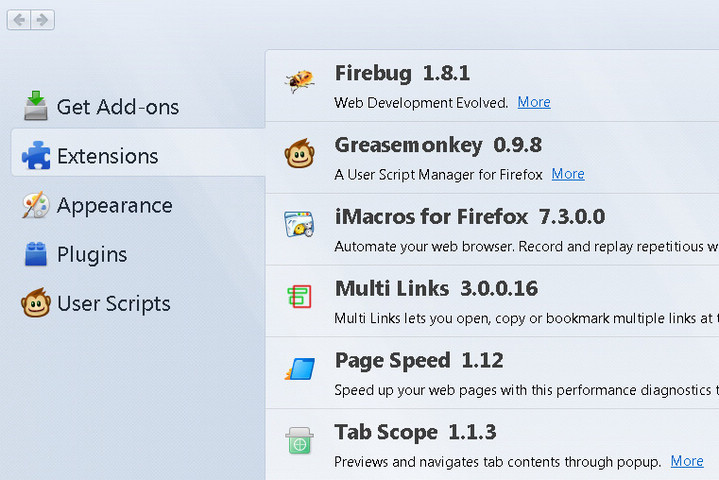Click the Firebug bug icon
Screen dimensions: 719x480
tap(299, 81)
